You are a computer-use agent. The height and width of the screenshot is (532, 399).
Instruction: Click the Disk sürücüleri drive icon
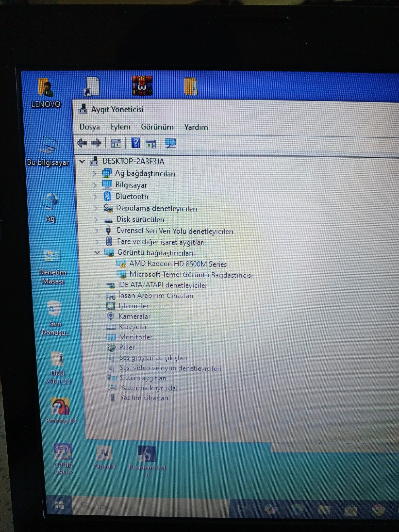tap(108, 221)
